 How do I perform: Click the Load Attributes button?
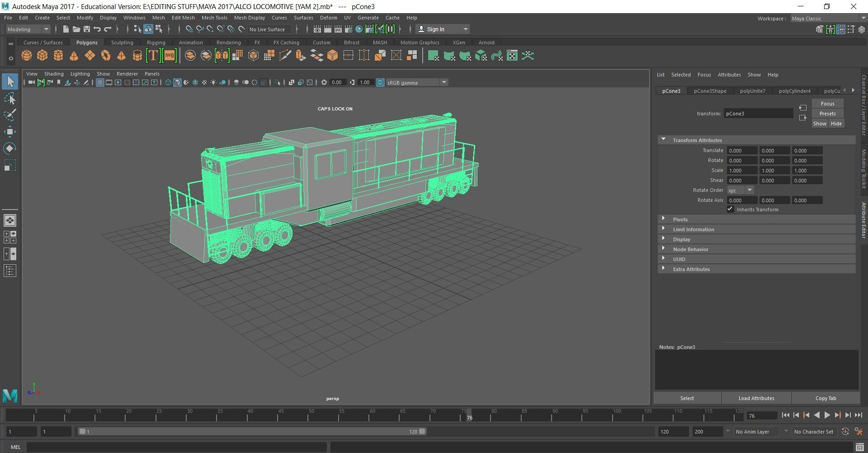tap(756, 398)
